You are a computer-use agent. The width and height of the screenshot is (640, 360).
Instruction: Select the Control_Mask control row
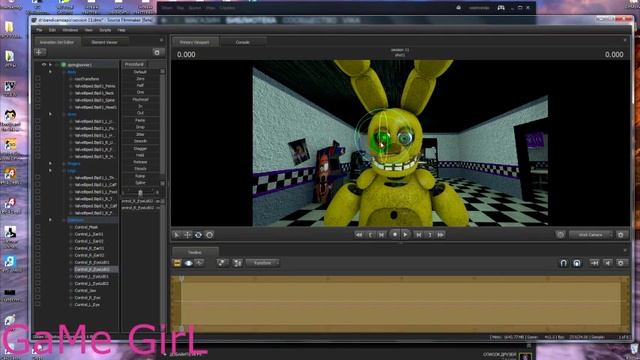click(86, 227)
